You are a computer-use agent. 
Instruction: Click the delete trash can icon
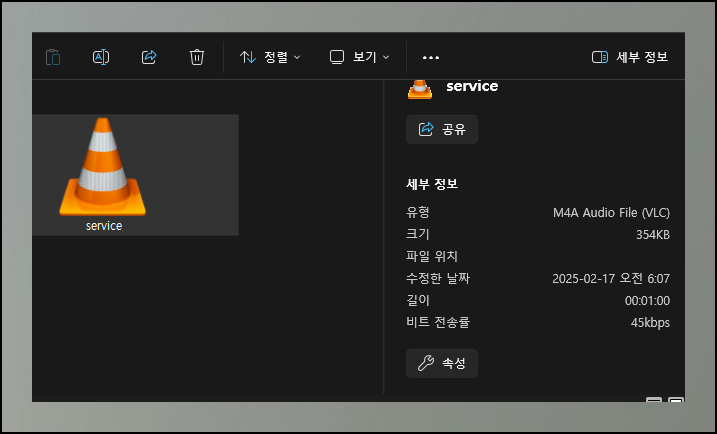pos(197,57)
